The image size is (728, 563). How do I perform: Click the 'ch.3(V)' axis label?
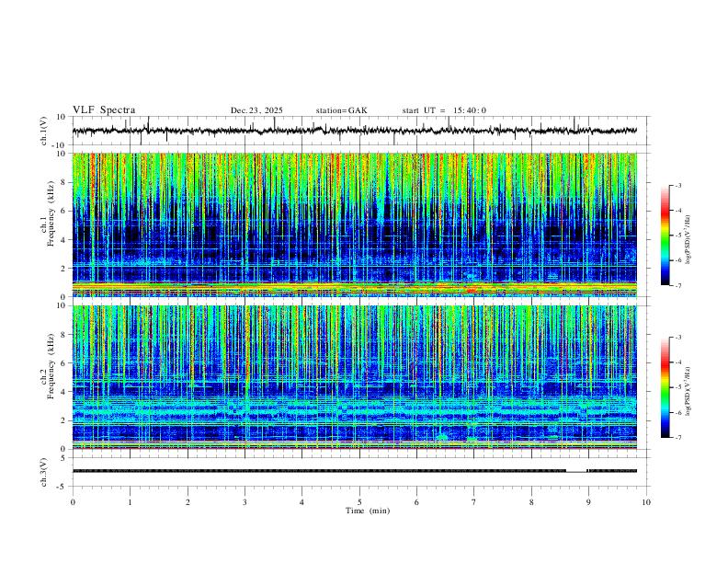44,473
